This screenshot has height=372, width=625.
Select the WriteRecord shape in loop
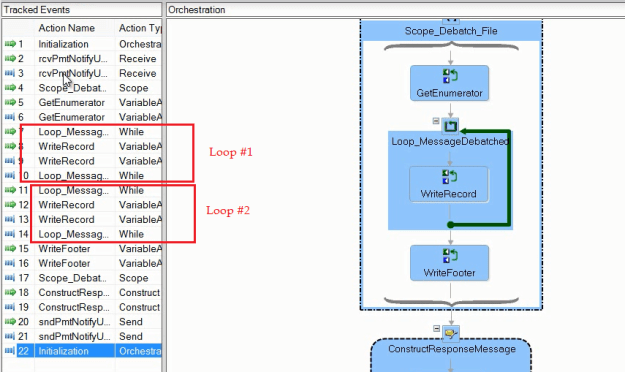pyautogui.click(x=449, y=185)
